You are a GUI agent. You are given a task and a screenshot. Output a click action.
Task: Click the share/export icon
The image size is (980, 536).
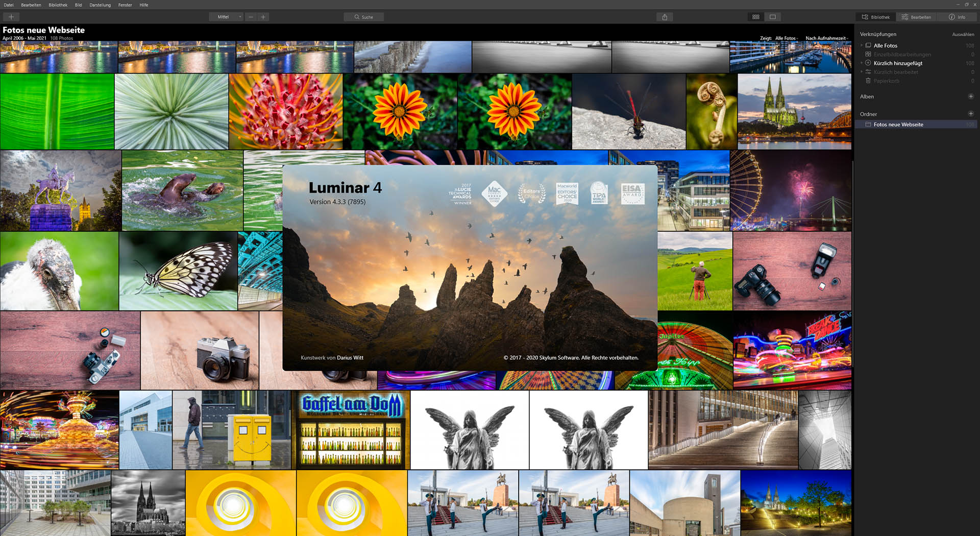(x=665, y=17)
